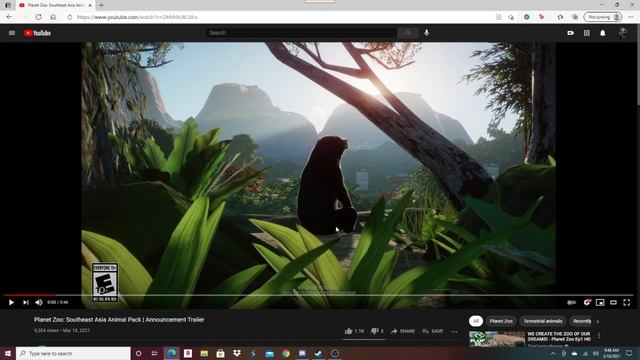640x360 pixels.
Task: Open Dropbox from taskbar
Action: click(x=237, y=353)
